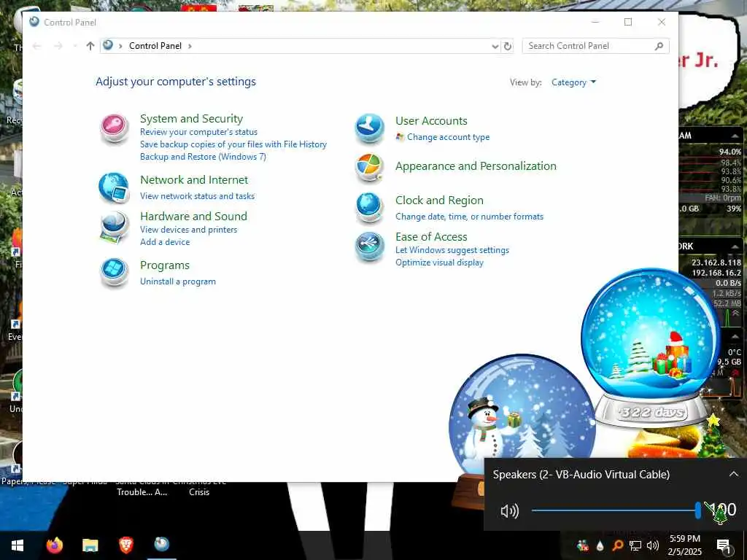This screenshot has height=560, width=747.
Task: Click the Programs category icon
Action: [115, 273]
